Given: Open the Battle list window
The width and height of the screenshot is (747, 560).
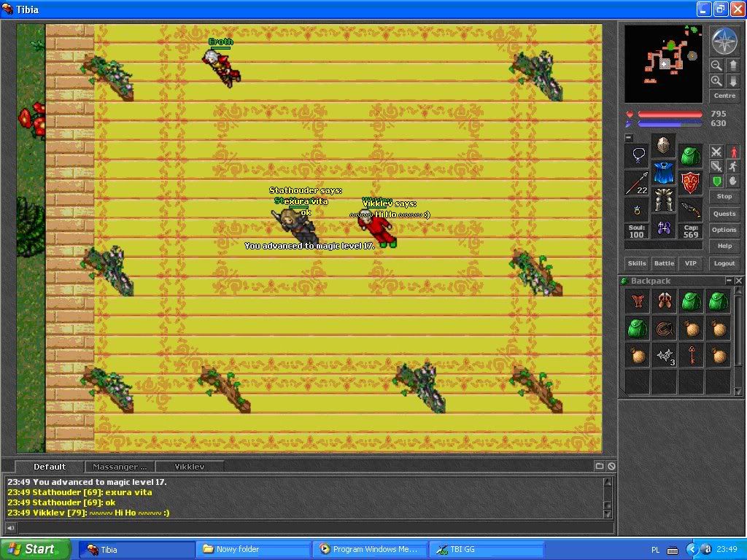Looking at the screenshot, I should click(x=664, y=263).
